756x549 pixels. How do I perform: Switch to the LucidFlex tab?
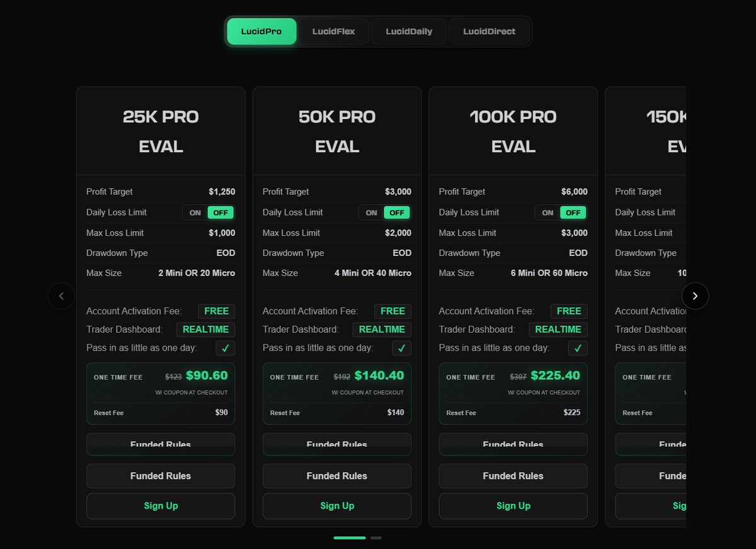point(334,32)
